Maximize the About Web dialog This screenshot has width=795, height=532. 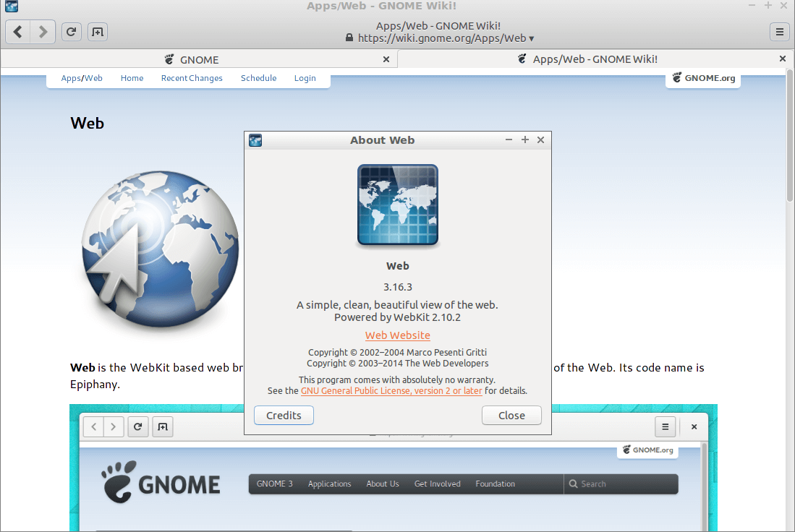tap(524, 140)
